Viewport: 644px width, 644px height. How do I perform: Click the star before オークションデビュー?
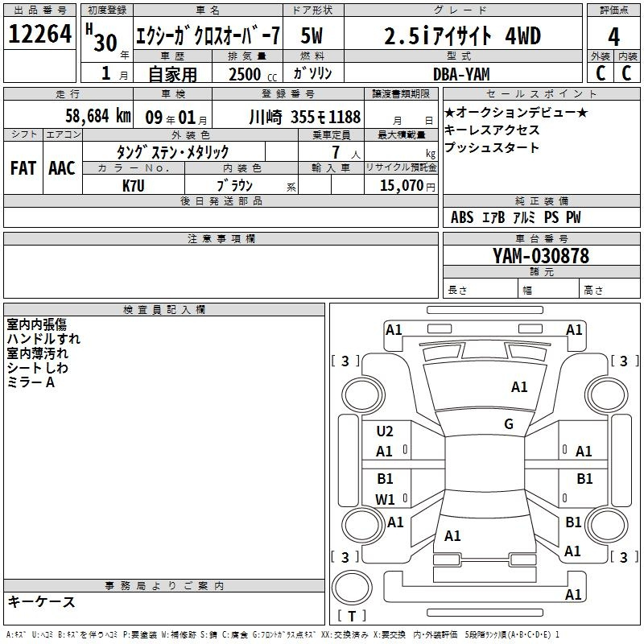(x=449, y=112)
